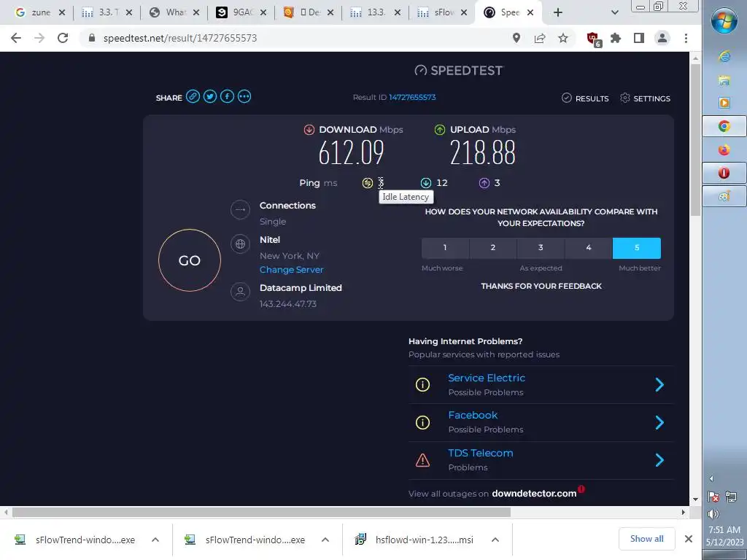Rate network availability as 2

click(x=493, y=248)
